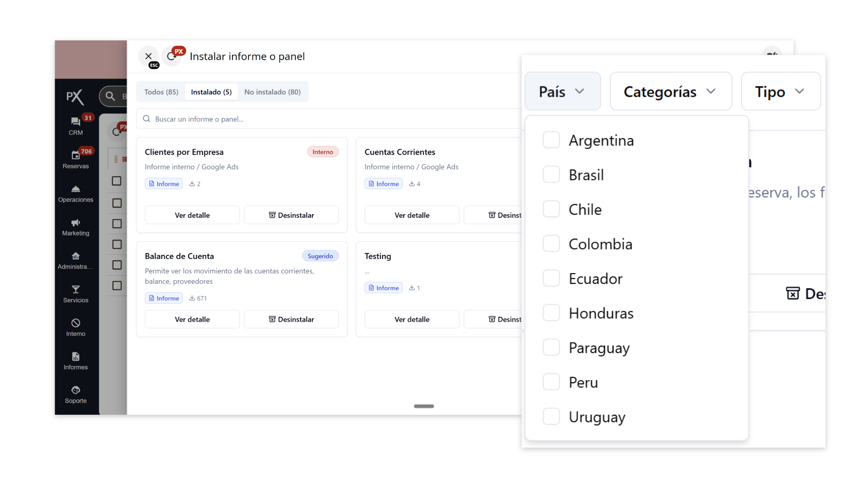Open Soporte sidebar icon
This screenshot has width=868, height=488.
[x=75, y=390]
